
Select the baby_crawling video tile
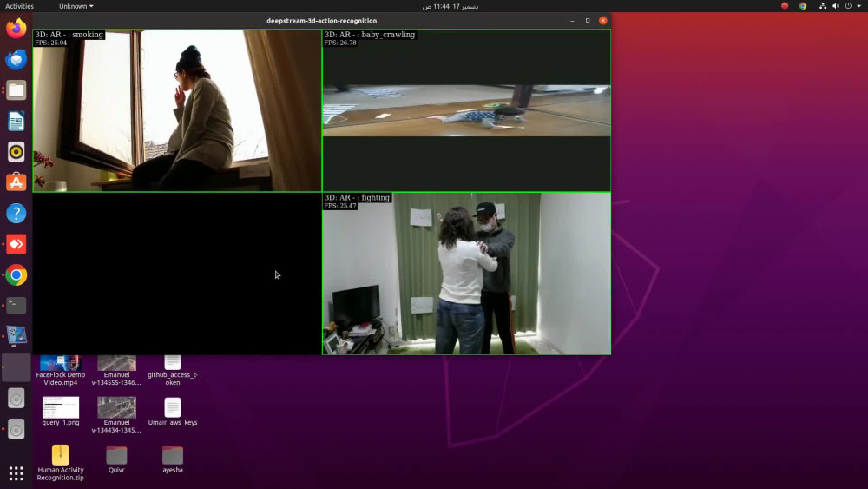(x=467, y=111)
